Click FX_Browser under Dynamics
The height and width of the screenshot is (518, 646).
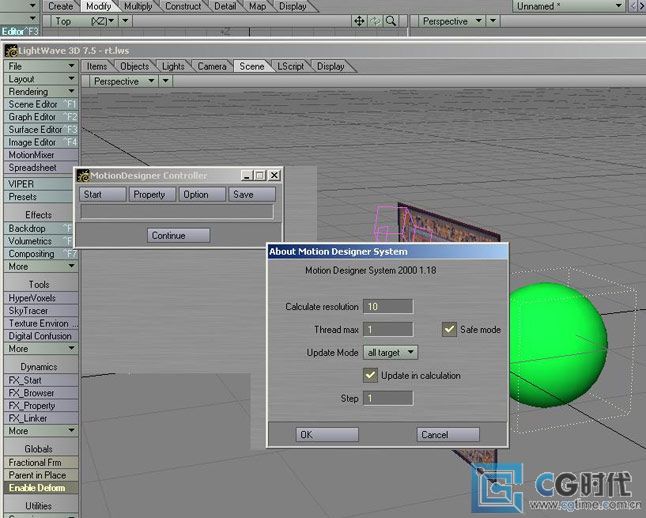coord(41,393)
